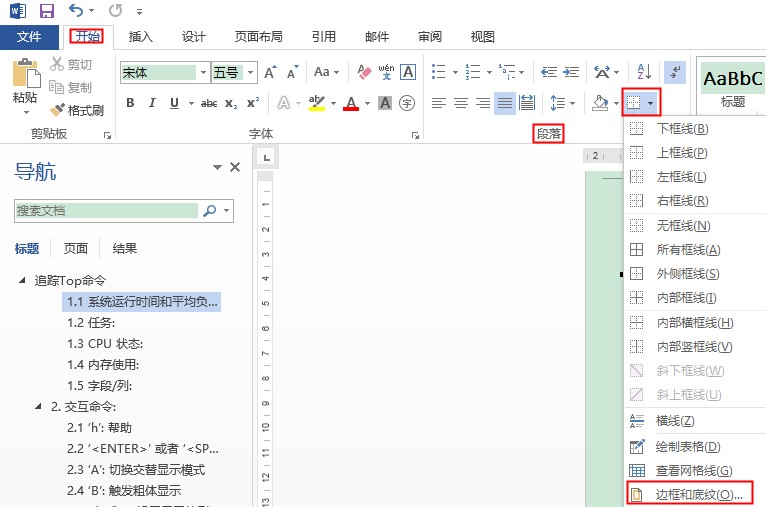Screen dimensions: 766x507
Task: Click the 搜索文档 search field
Action: (x=106, y=211)
